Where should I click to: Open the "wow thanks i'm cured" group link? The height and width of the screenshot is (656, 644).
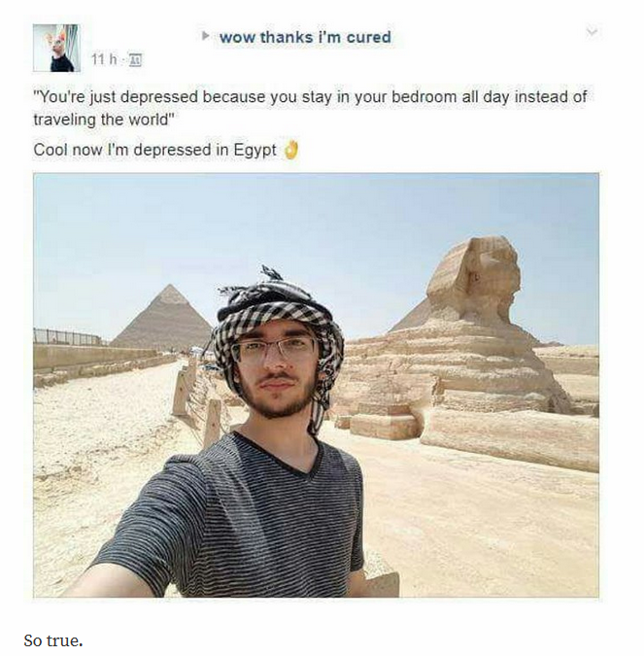[306, 37]
